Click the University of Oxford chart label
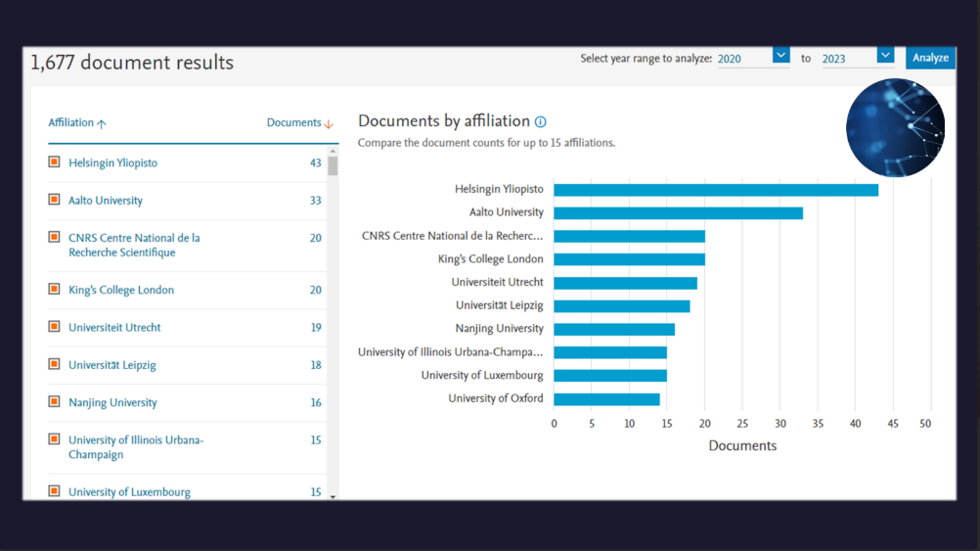980x551 pixels. 496,398
